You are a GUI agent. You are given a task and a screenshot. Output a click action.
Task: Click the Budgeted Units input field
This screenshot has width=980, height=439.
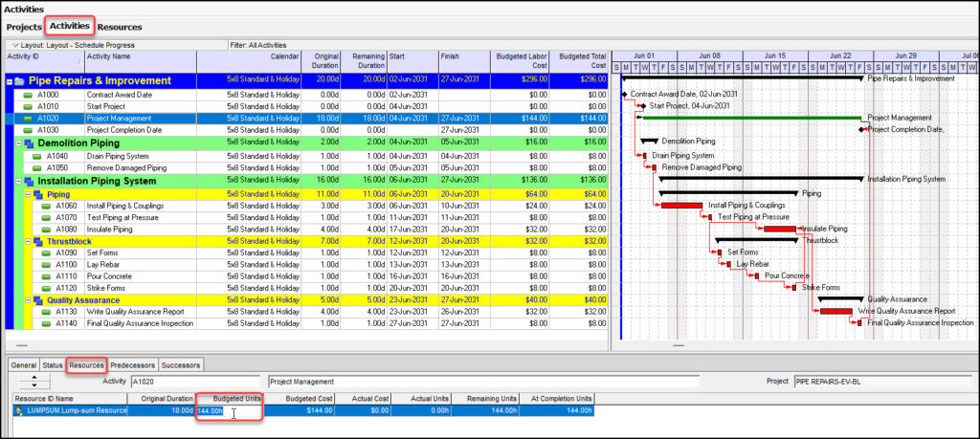[230, 411]
